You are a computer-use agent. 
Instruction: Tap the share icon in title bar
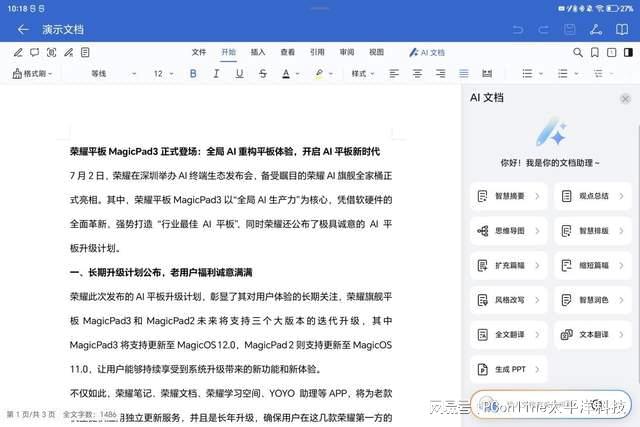point(596,29)
